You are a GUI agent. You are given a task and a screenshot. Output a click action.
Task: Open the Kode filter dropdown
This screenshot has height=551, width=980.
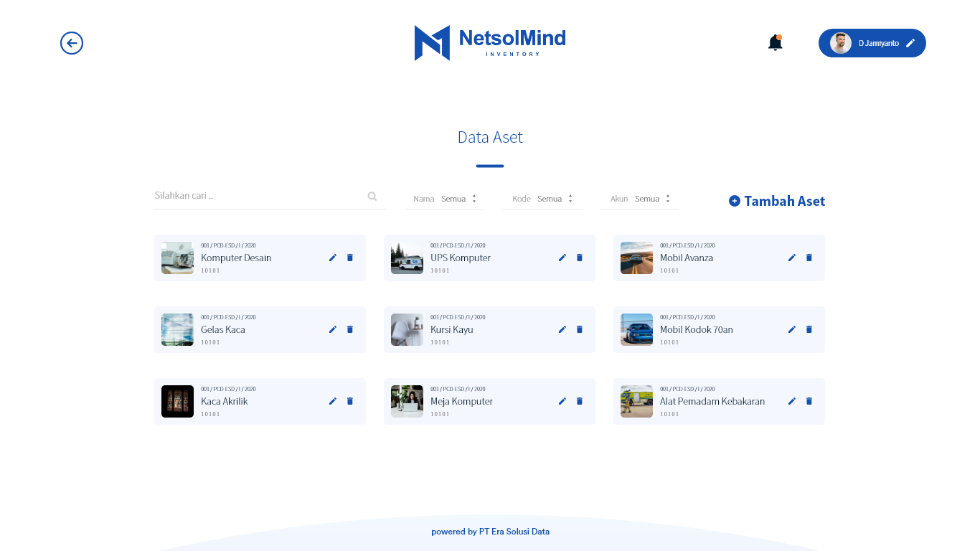coord(542,199)
